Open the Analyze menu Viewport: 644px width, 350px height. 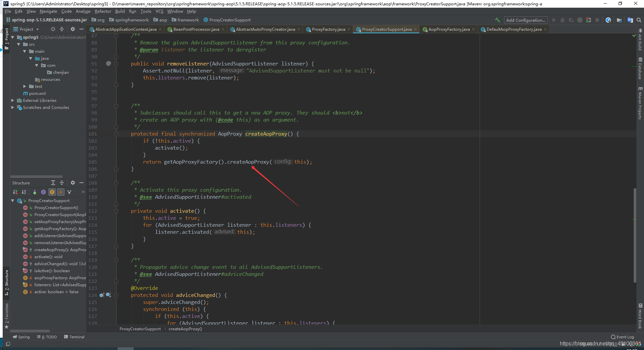(83, 11)
